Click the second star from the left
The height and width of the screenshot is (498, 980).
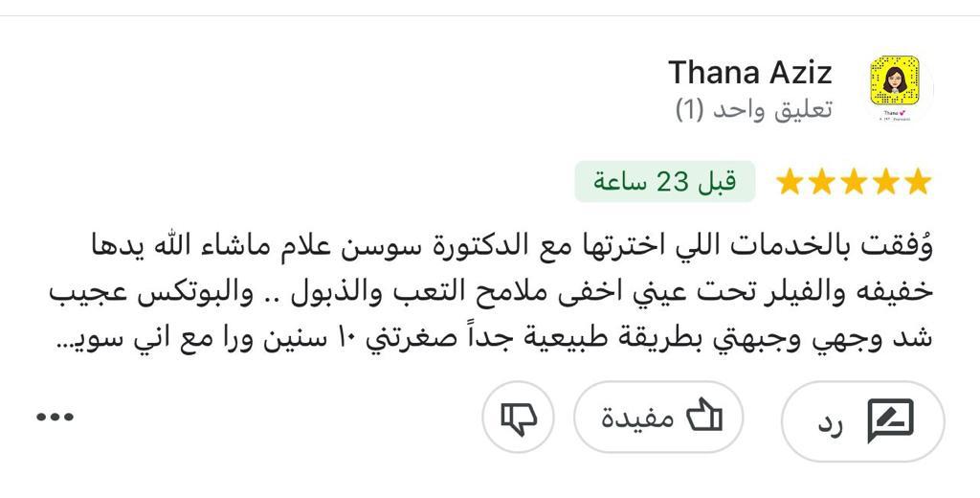(821, 182)
